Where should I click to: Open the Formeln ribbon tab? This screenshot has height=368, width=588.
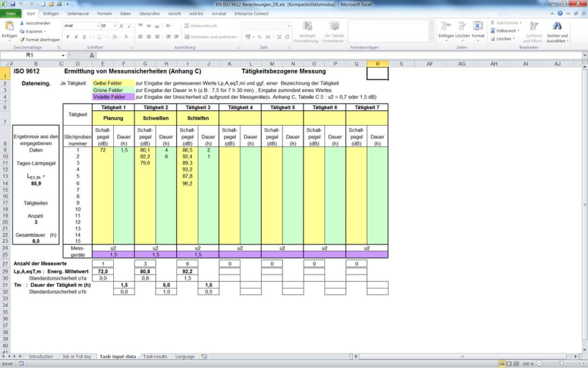click(104, 13)
